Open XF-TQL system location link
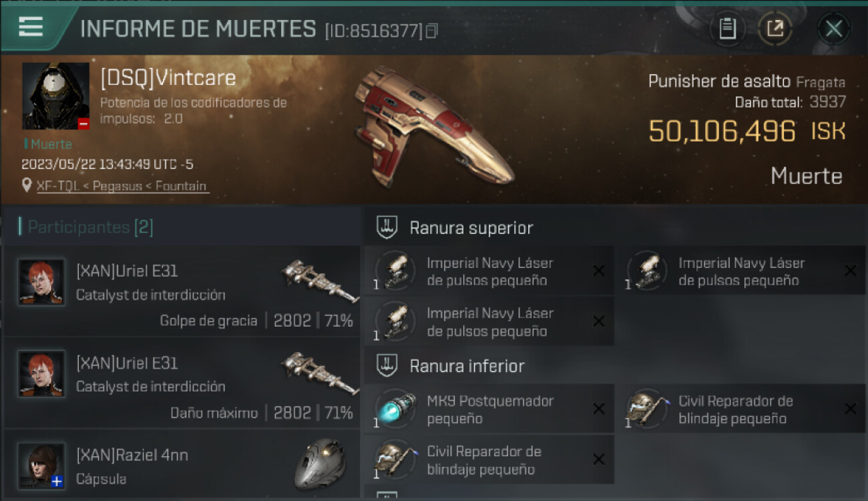868x501 pixels. [122, 186]
